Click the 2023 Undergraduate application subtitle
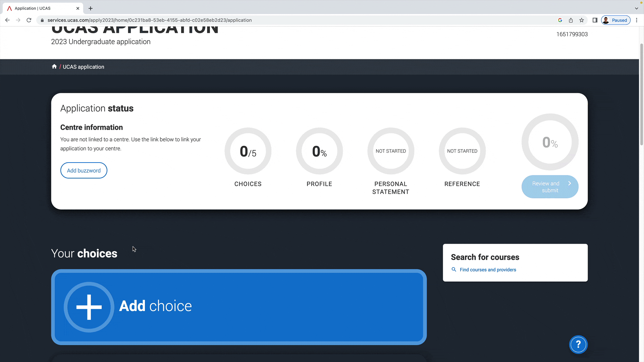Screen dimensions: 644x362 click(101, 42)
